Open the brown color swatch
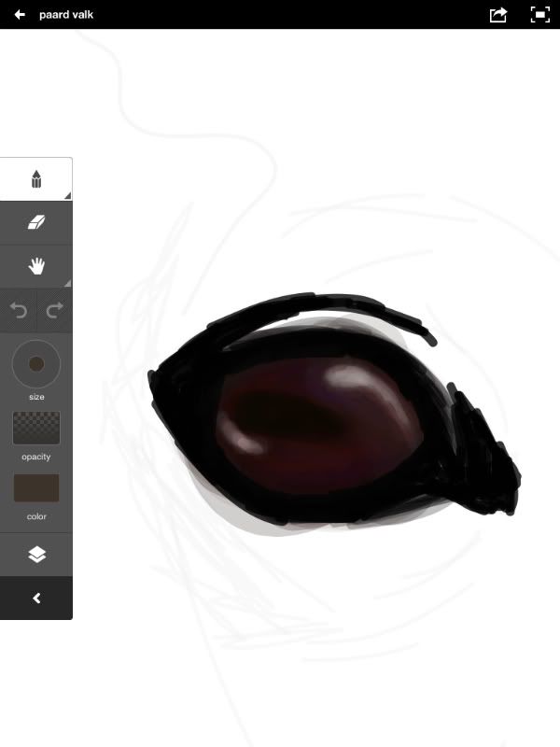This screenshot has height=747, width=560. (36, 487)
